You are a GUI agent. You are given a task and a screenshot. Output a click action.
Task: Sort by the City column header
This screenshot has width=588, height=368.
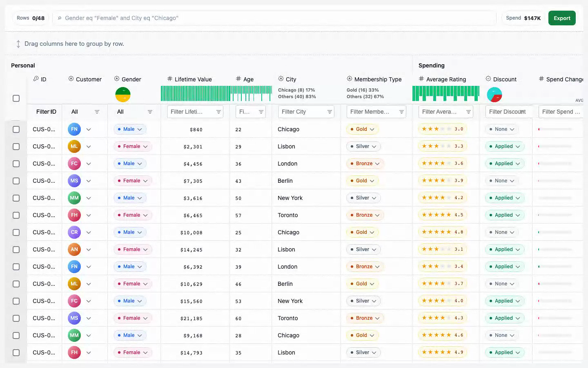click(291, 79)
